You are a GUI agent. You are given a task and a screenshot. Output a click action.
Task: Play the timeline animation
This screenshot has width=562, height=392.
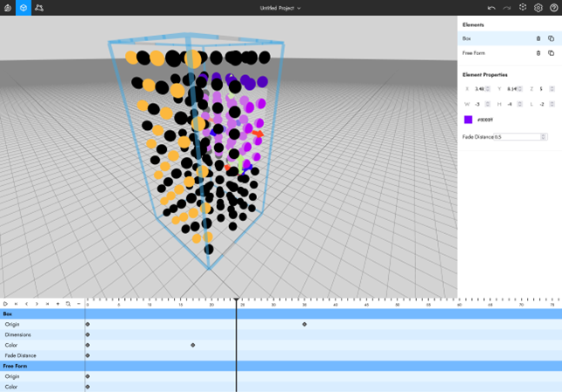coord(5,304)
